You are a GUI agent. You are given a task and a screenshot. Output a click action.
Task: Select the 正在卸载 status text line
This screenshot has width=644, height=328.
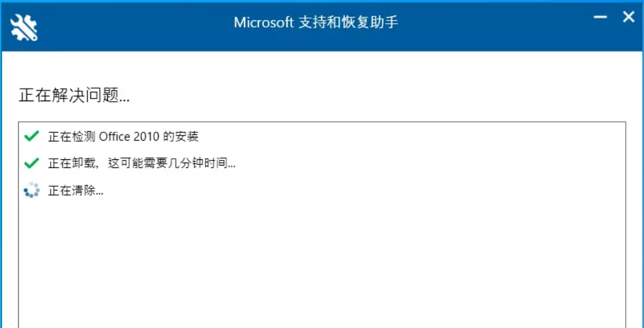[x=142, y=164]
